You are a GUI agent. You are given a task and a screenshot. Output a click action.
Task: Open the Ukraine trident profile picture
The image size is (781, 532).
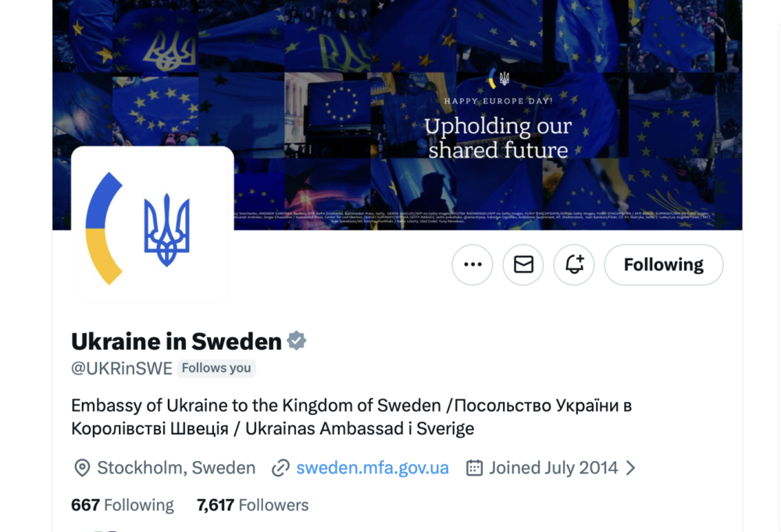point(152,227)
